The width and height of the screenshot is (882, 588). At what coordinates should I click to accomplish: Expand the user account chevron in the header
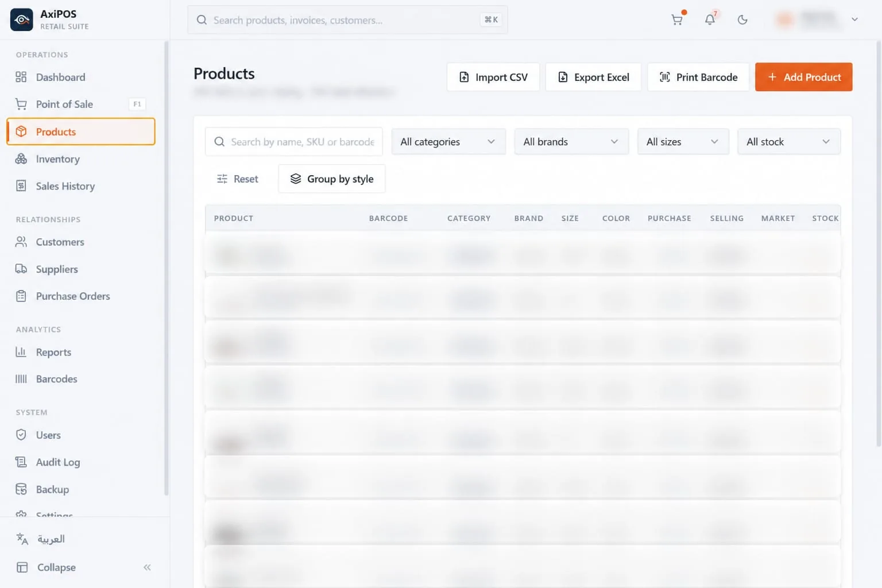coord(854,20)
